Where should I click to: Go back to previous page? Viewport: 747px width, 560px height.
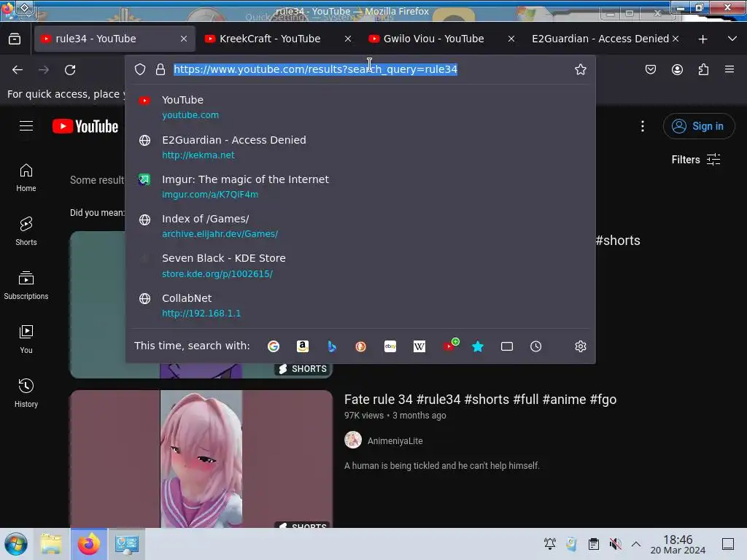tap(18, 70)
